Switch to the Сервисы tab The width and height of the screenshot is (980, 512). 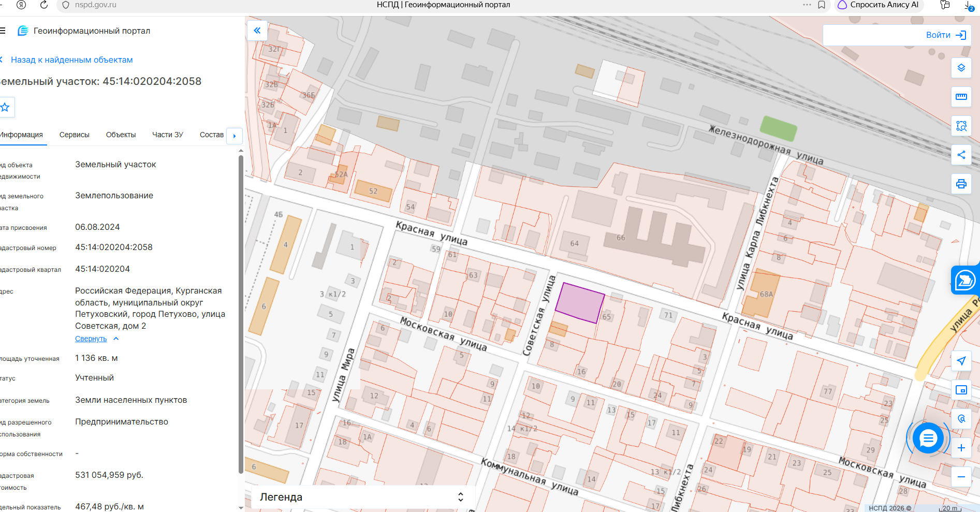pyautogui.click(x=75, y=135)
